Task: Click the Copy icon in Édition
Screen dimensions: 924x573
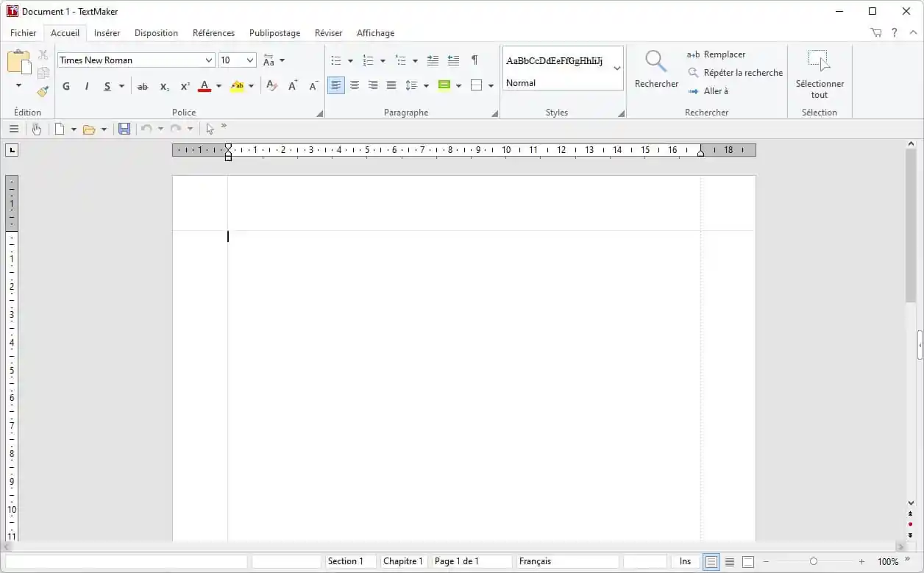Action: coord(43,73)
